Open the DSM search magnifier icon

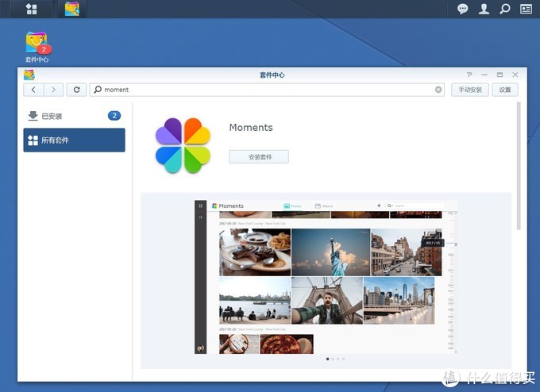[x=505, y=9]
